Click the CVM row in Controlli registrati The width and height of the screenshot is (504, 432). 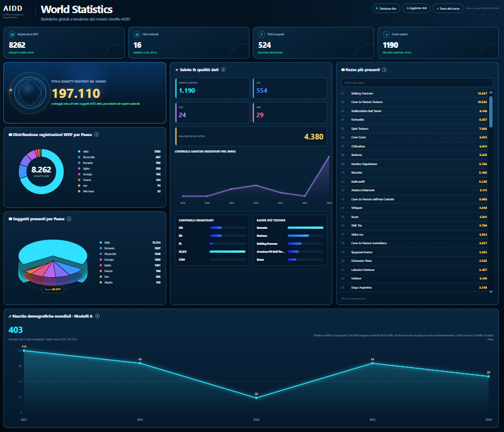pos(212,260)
